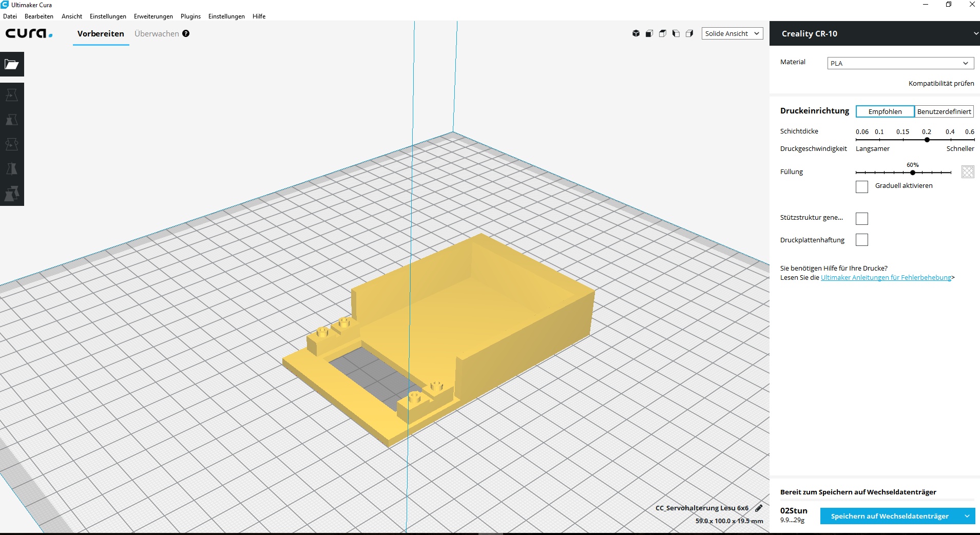Click the Ultimaker Cura title bar icon

click(x=5, y=5)
